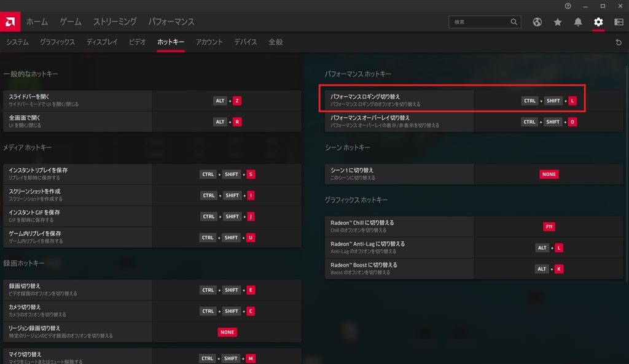The height and width of the screenshot is (364, 629).
Task: Click the メディア ホットキー section heading
Action: click(27, 147)
